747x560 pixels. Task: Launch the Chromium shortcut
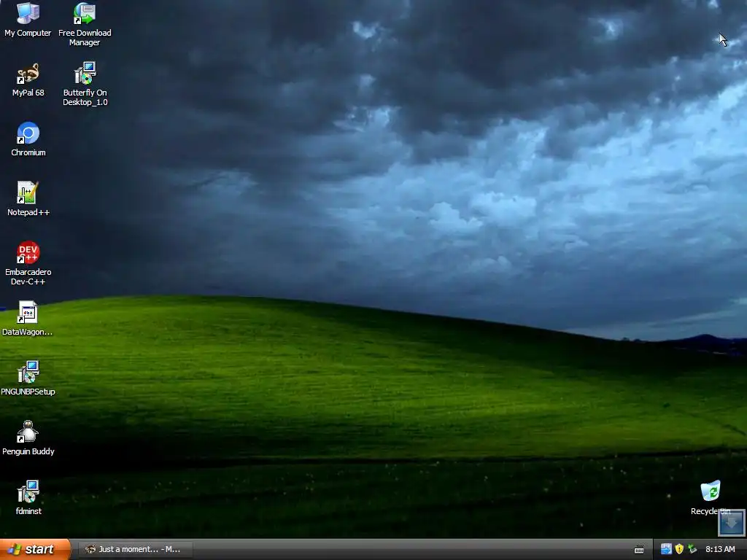[x=28, y=139]
